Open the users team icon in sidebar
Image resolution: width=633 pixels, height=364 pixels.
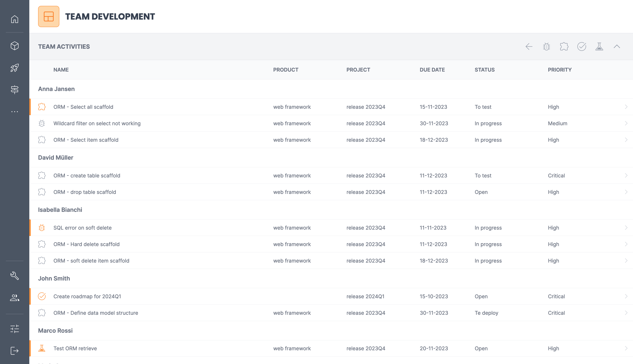[x=14, y=298]
